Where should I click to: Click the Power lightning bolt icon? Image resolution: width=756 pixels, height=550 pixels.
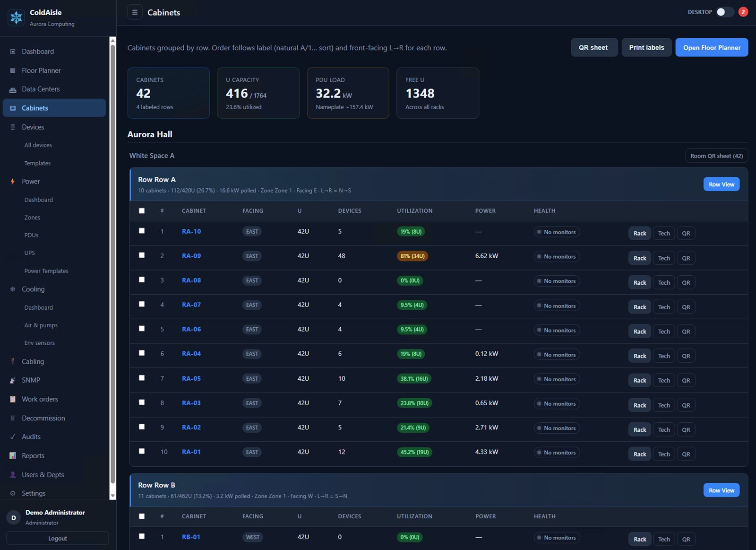pyautogui.click(x=13, y=182)
